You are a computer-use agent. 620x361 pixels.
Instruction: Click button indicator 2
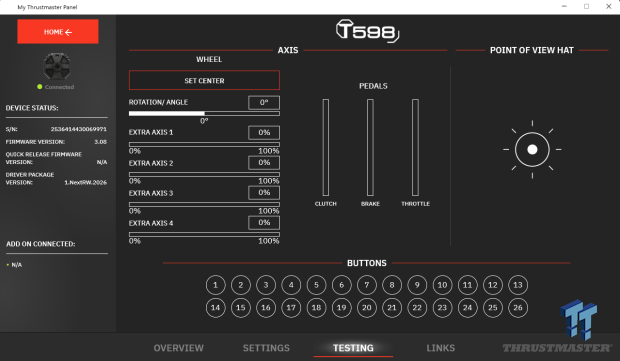pyautogui.click(x=241, y=285)
